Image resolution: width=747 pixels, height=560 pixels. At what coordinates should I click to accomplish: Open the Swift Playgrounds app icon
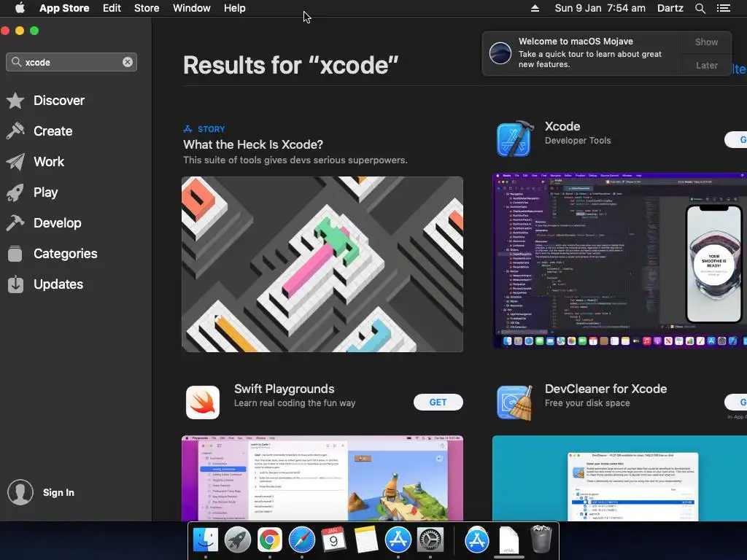pyautogui.click(x=203, y=402)
